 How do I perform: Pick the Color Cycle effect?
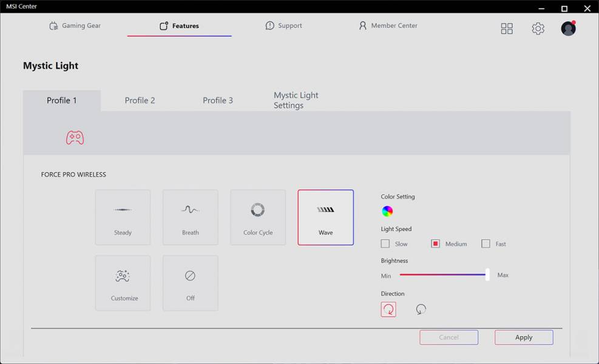click(x=258, y=217)
